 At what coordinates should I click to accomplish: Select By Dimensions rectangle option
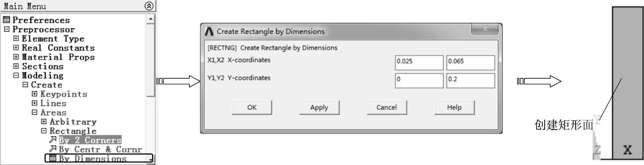[93, 159]
